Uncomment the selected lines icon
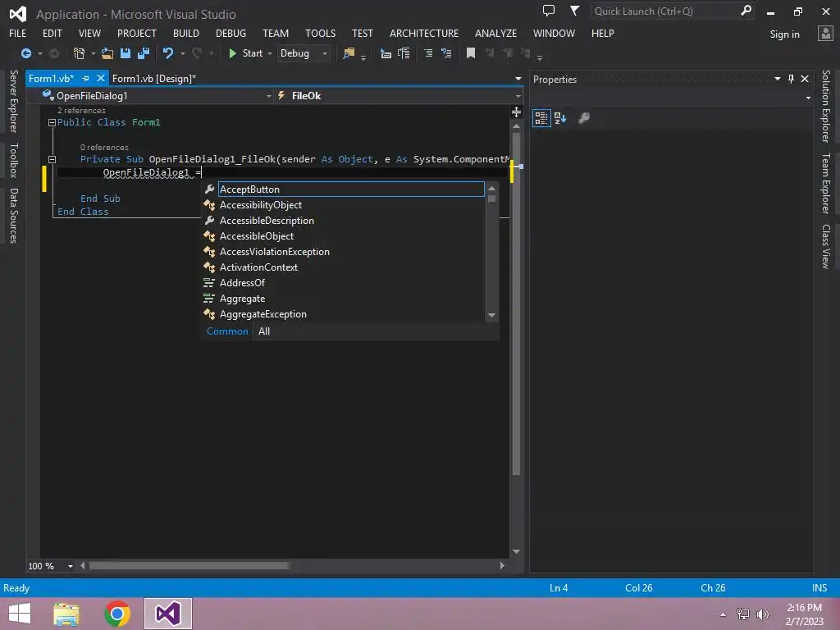This screenshot has width=840, height=630. tap(446, 53)
